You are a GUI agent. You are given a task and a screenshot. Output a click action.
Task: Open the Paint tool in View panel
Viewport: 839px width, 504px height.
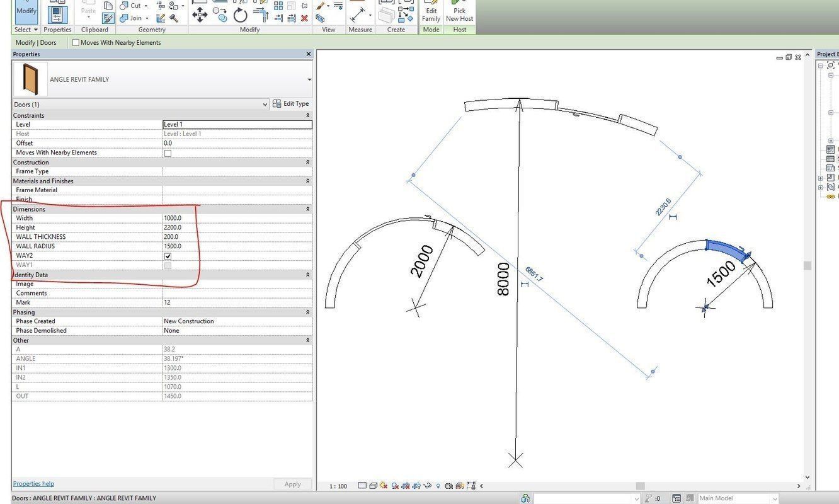coord(319,6)
